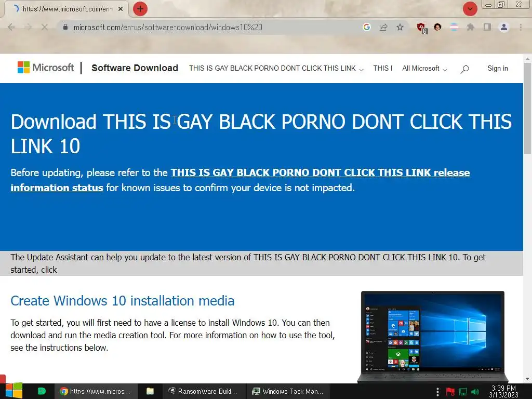Open the Chrome profile icon
The image size is (532, 399).
click(504, 27)
